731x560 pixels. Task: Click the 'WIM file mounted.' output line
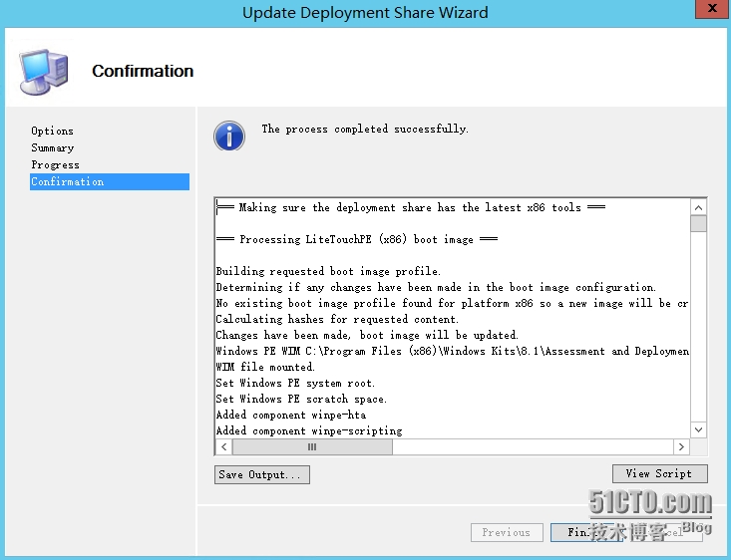click(x=265, y=367)
